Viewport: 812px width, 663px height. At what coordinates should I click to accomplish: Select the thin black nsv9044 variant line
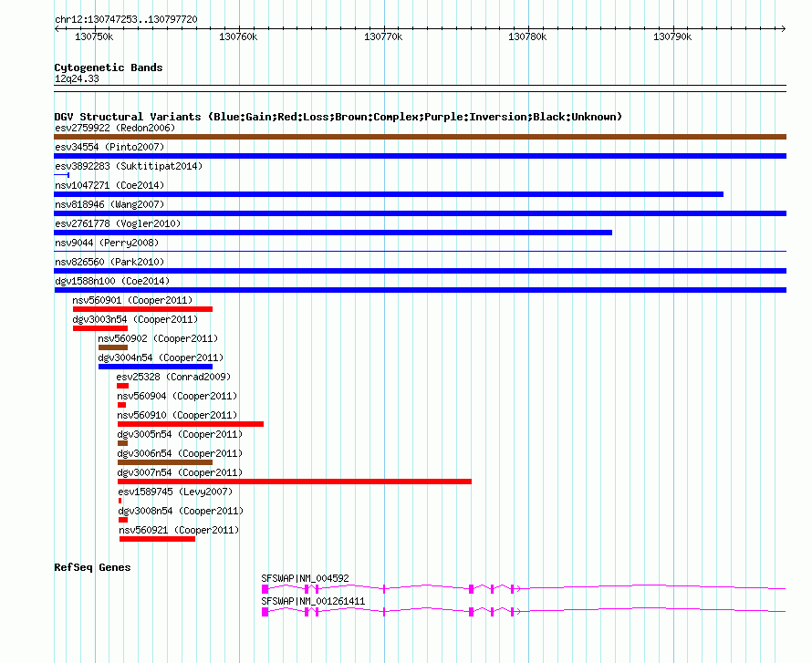[x=420, y=252]
